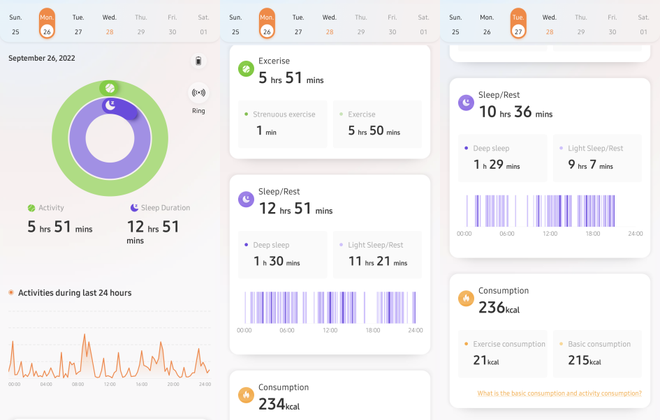
Task: Click flame icon beside 236 kcal Consumption
Action: point(466,299)
